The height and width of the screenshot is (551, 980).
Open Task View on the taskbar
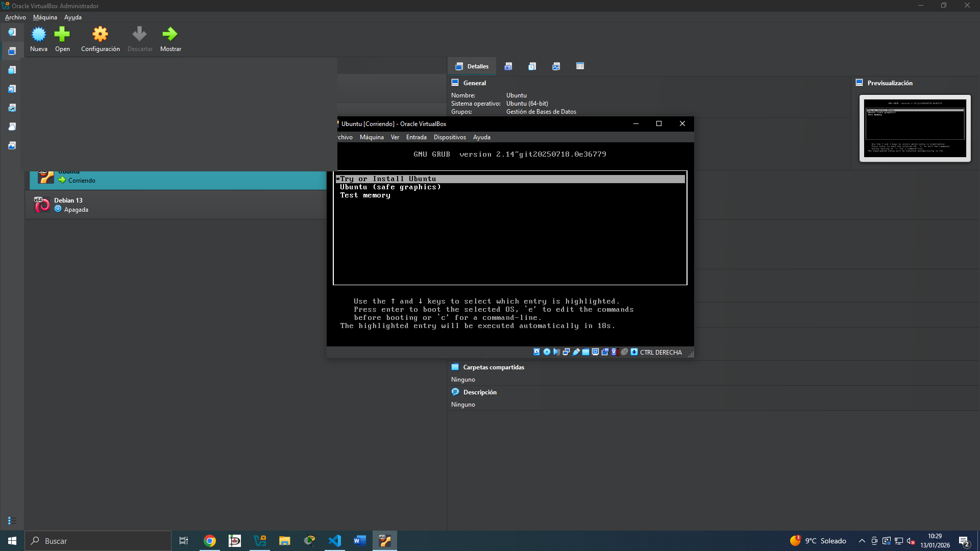click(x=184, y=541)
